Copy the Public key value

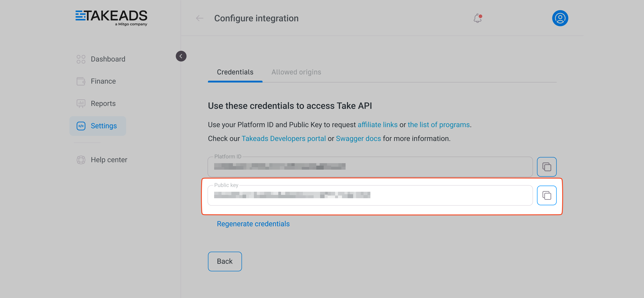[x=547, y=195]
